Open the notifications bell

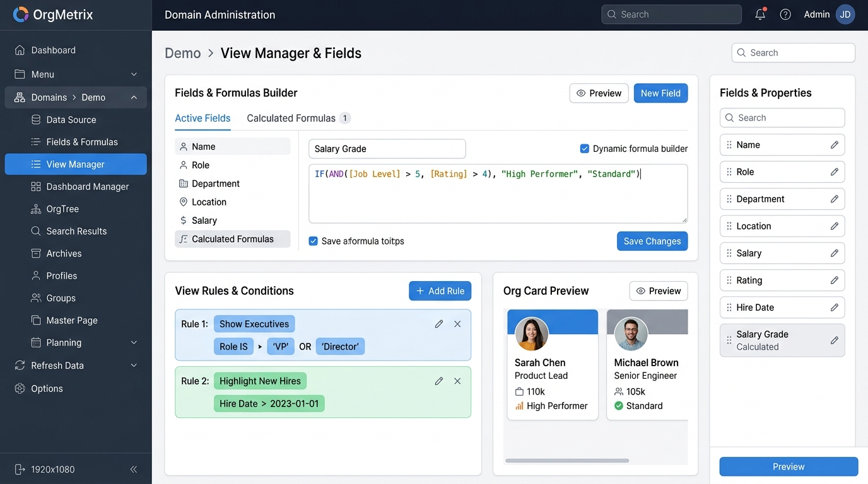coord(760,14)
